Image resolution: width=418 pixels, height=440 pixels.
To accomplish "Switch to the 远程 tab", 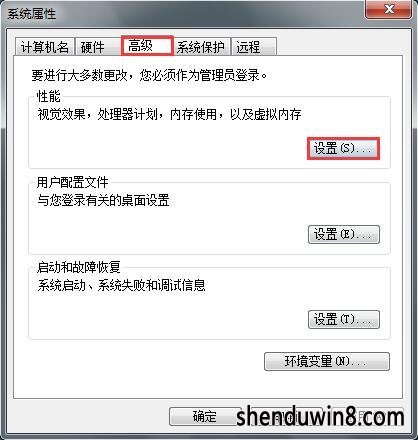I will tap(253, 47).
